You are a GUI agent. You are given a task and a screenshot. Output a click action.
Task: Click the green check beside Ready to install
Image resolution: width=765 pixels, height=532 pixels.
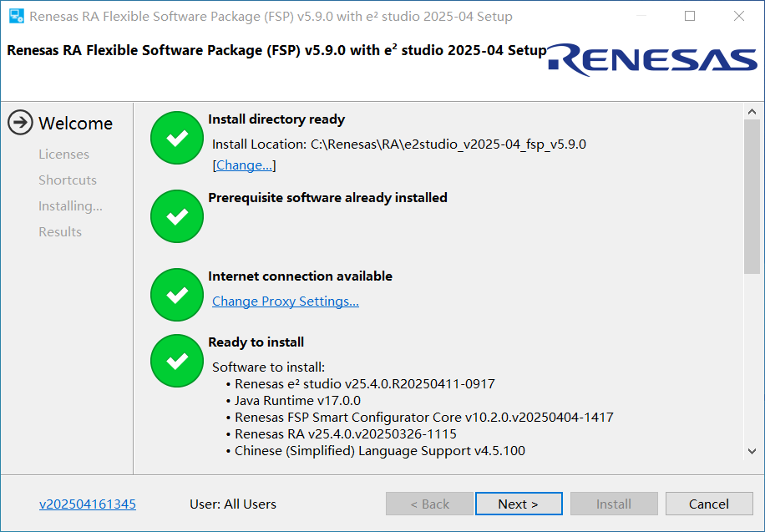tap(177, 361)
